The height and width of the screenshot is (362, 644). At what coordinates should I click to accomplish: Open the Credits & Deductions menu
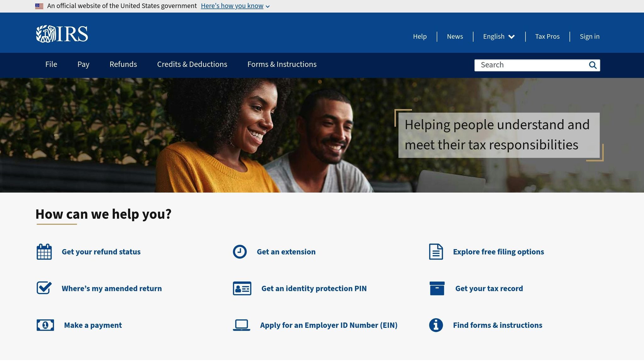click(192, 64)
